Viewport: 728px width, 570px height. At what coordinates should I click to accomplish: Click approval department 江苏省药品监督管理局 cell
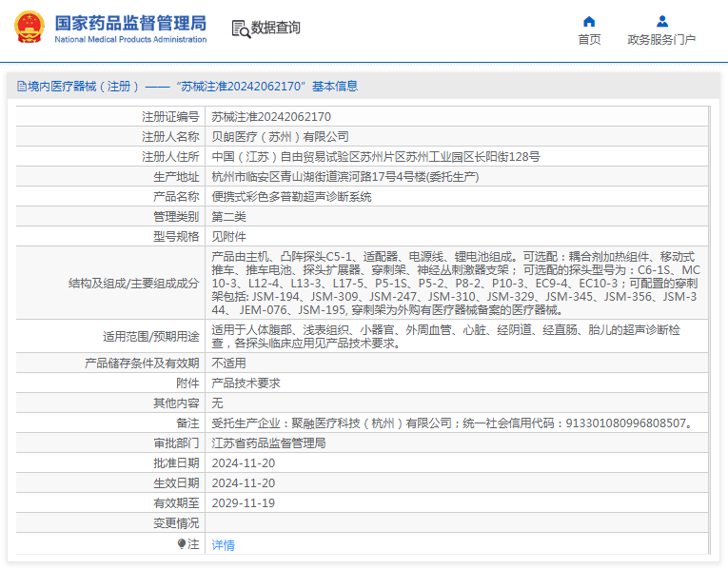pyautogui.click(x=268, y=443)
